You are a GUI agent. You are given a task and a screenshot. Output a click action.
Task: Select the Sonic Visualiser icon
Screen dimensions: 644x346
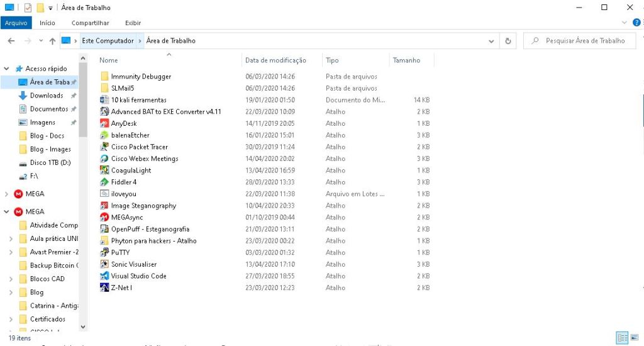pyautogui.click(x=105, y=264)
